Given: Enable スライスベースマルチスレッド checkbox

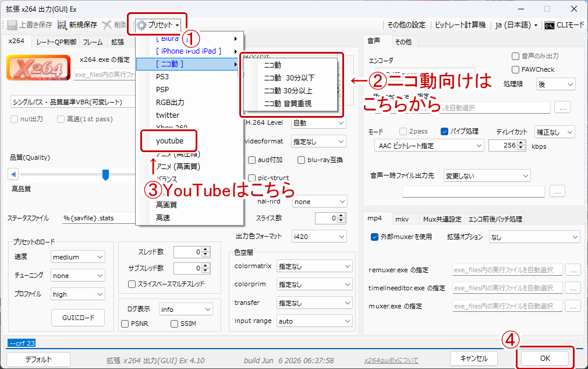Looking at the screenshot, I should (132, 284).
